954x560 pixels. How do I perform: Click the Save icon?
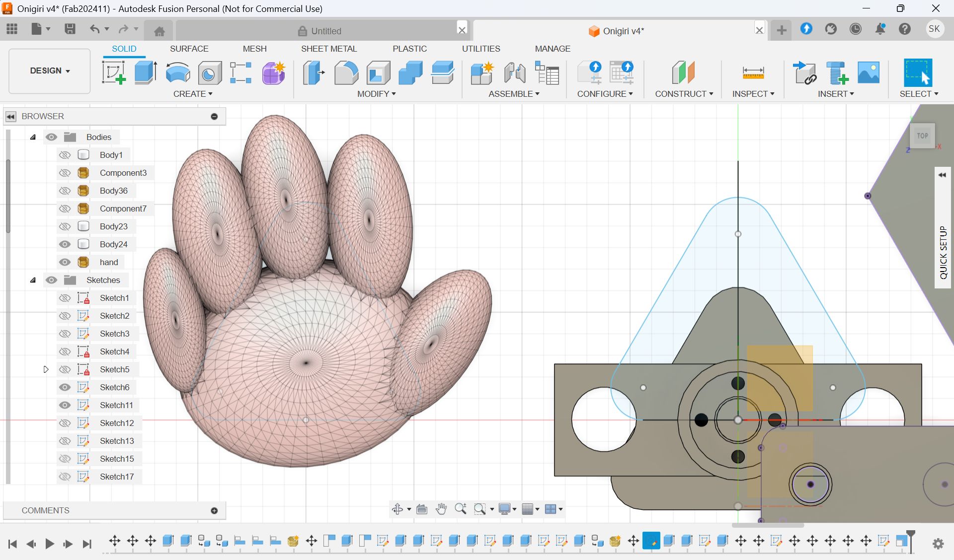70,29
